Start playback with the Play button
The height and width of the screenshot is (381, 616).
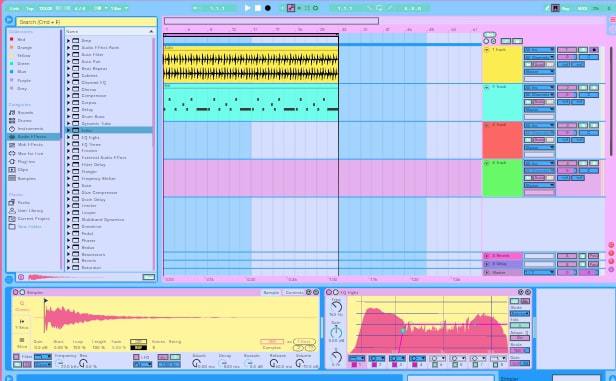[248, 8]
